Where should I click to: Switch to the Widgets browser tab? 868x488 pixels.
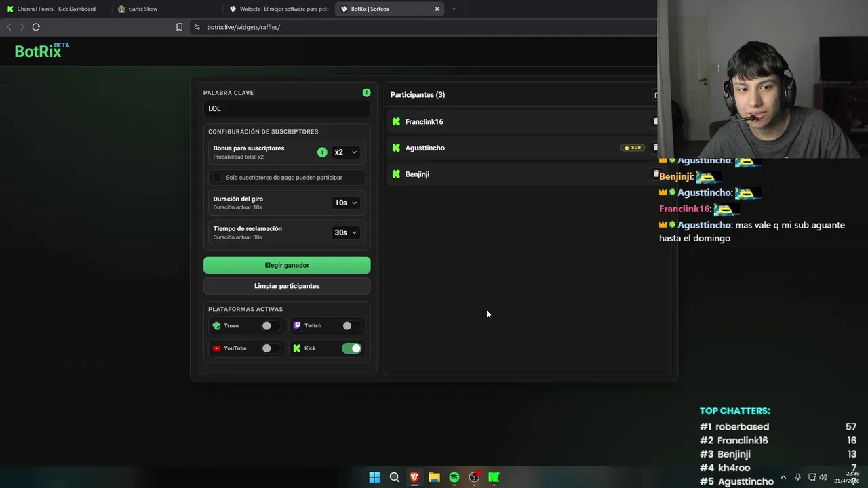[278, 9]
